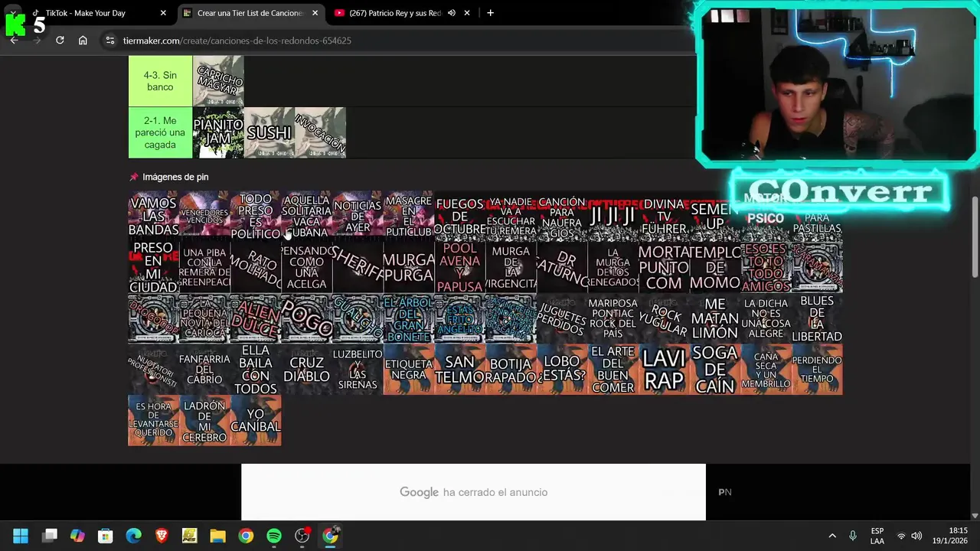Pick the Noticias De Ayer tile
The image size is (980, 551).
(x=358, y=216)
